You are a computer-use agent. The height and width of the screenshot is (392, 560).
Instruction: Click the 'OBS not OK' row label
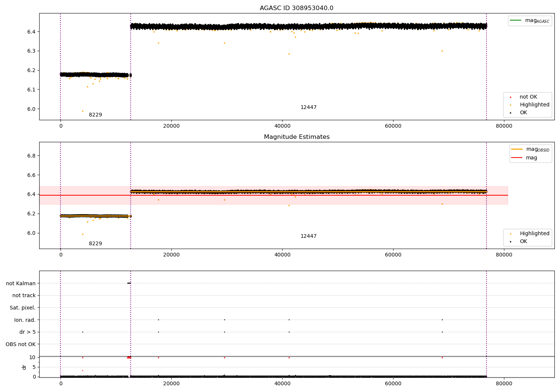click(21, 344)
